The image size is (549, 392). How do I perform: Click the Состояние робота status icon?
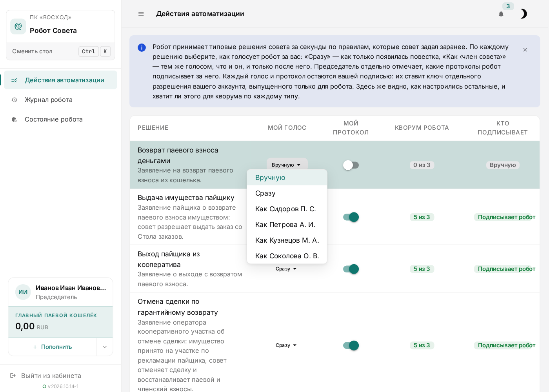(14, 120)
